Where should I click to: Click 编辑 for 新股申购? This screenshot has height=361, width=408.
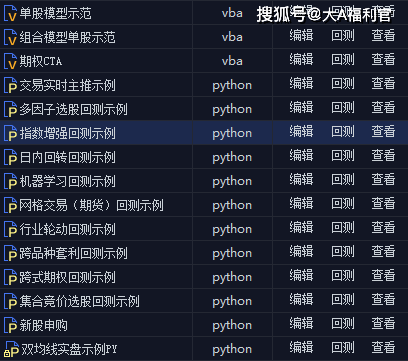(x=301, y=323)
